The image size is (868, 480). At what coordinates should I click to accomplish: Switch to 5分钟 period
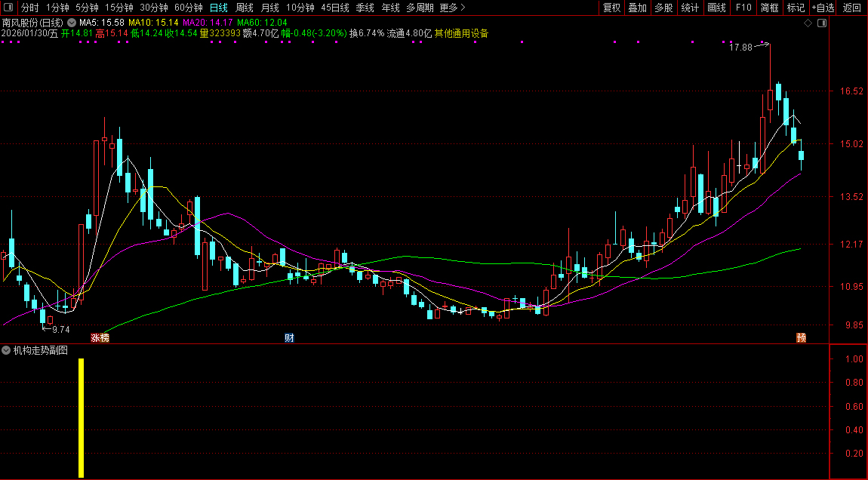tap(87, 8)
